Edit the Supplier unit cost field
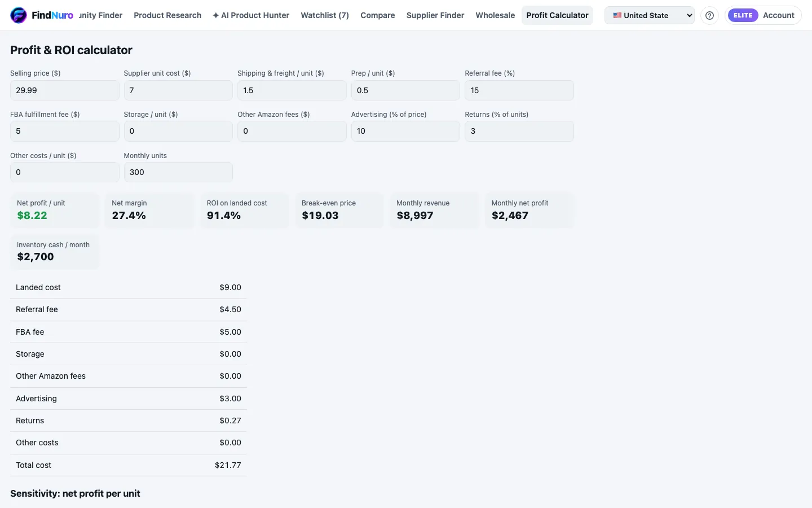 pos(178,90)
